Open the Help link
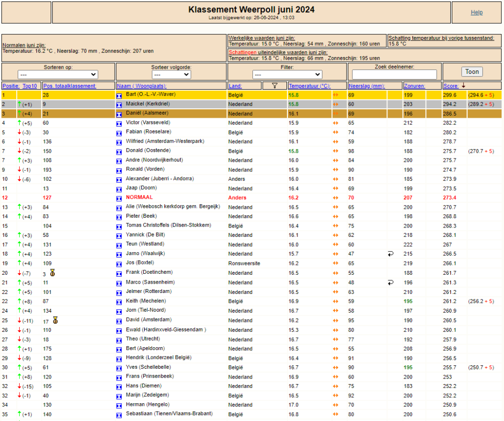This screenshot has width=504, height=421. coord(476,12)
